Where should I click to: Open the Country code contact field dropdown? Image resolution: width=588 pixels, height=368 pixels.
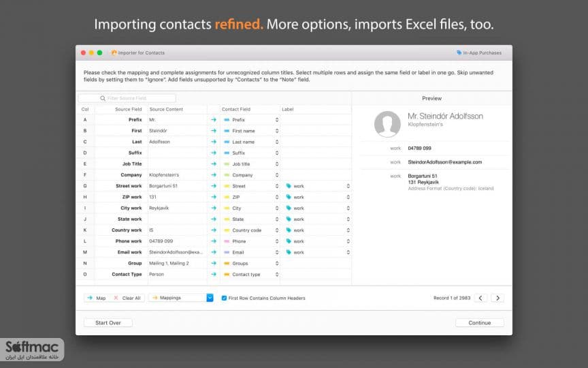pos(277,230)
